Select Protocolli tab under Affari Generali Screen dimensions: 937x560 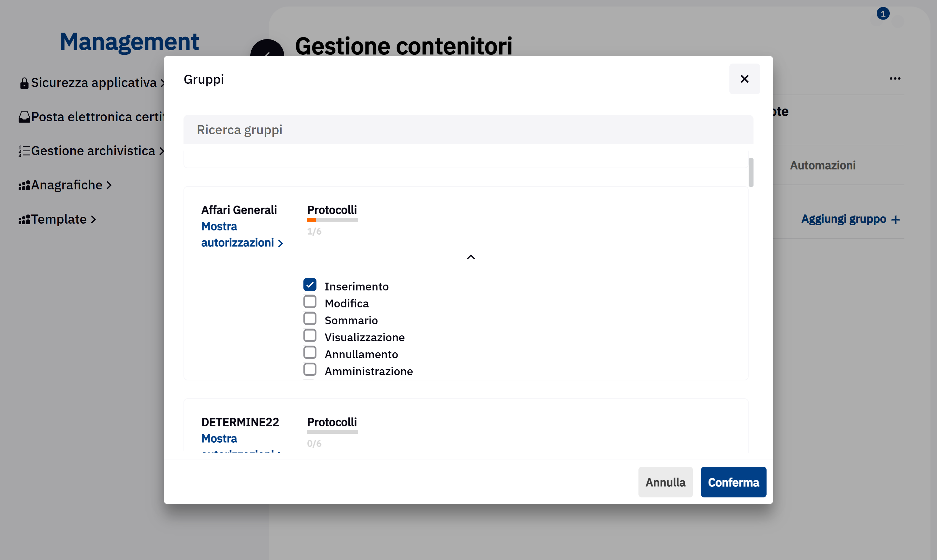click(x=332, y=210)
